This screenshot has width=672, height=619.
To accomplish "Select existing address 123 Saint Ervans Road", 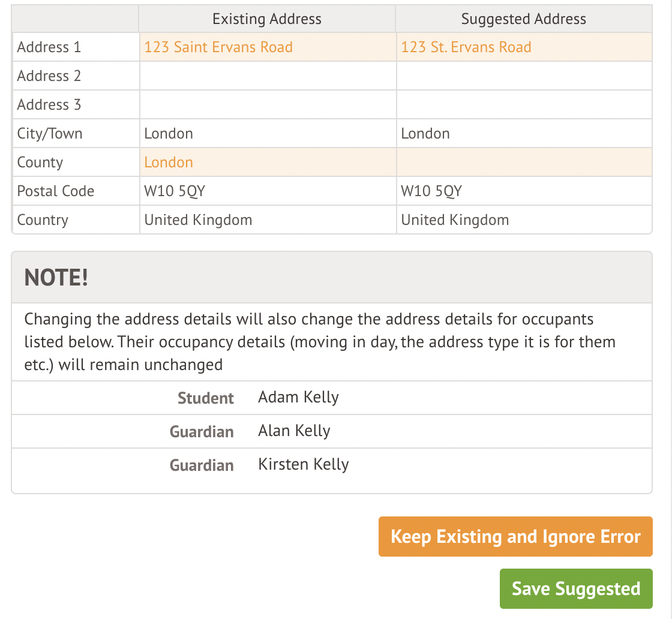I will point(218,47).
